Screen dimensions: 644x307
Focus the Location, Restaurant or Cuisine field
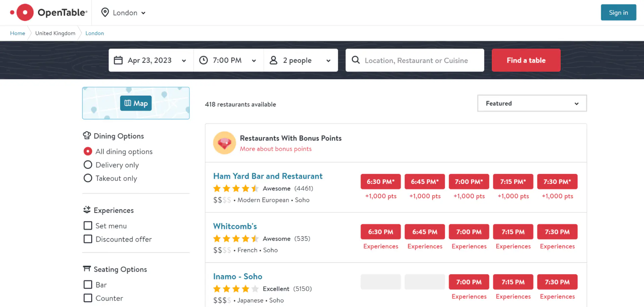tap(416, 60)
